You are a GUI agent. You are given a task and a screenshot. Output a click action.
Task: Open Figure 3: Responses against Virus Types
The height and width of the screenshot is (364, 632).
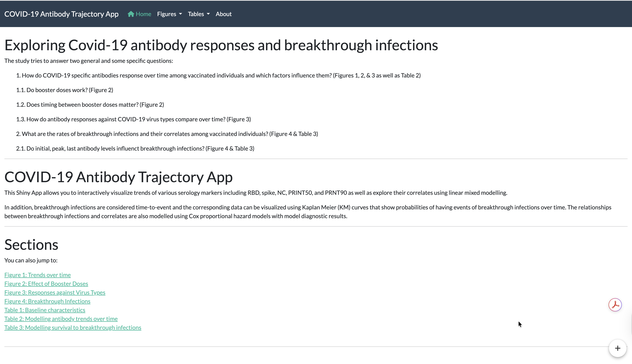55,292
